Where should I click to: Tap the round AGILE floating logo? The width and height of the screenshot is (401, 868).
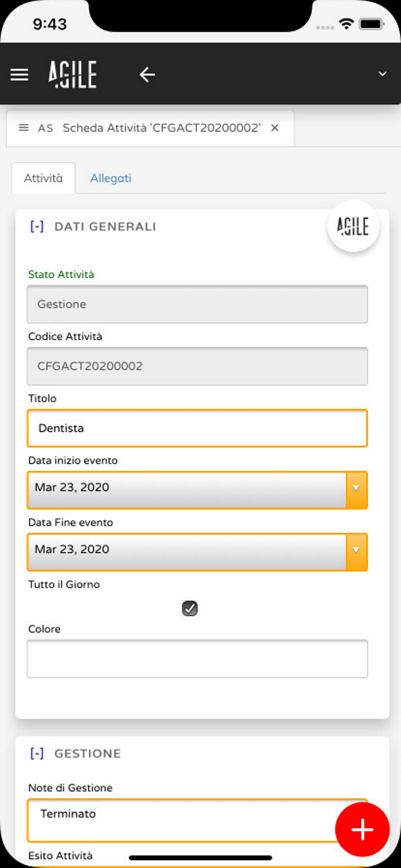[353, 226]
